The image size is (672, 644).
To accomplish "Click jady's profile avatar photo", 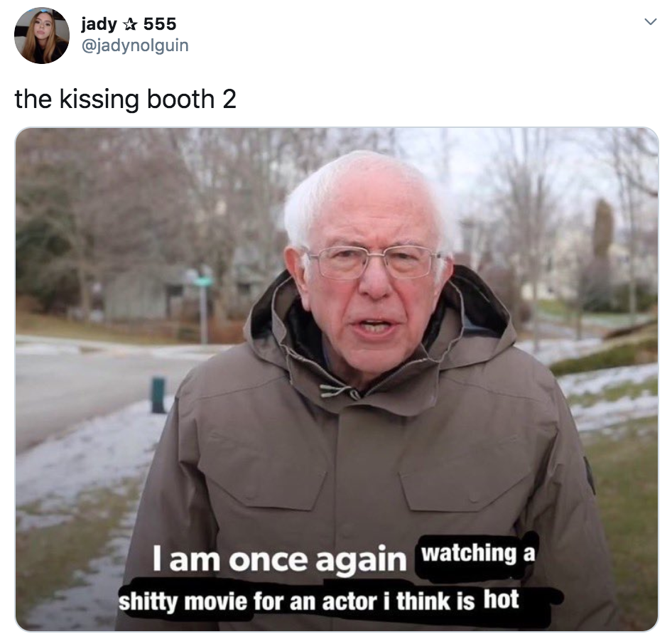I will (x=42, y=36).
